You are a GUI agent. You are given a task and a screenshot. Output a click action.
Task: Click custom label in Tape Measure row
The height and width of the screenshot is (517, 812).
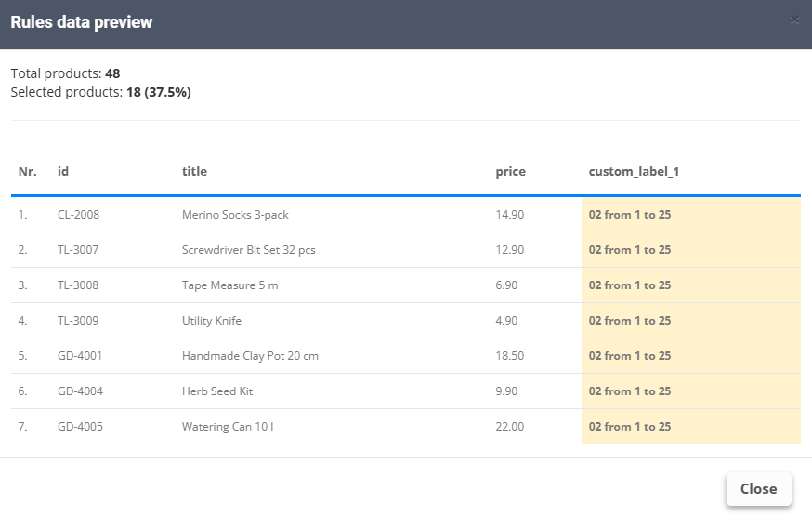click(630, 285)
